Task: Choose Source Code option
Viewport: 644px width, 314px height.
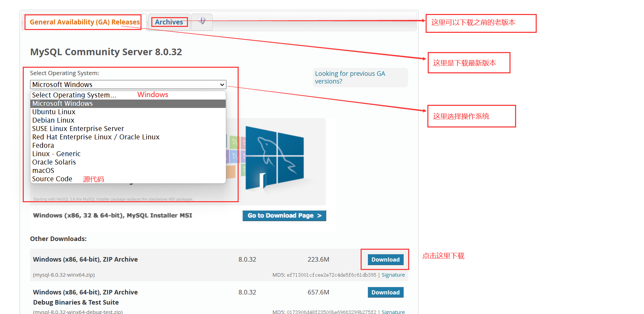Action: pos(128,179)
